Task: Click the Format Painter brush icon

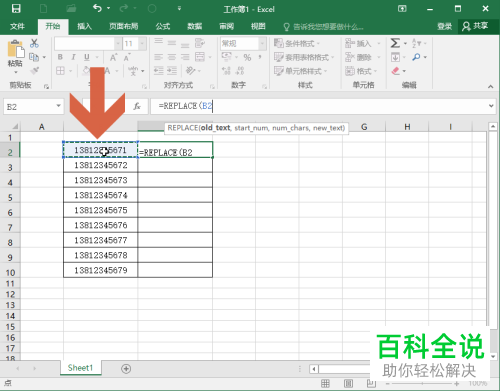Action: coord(34,71)
